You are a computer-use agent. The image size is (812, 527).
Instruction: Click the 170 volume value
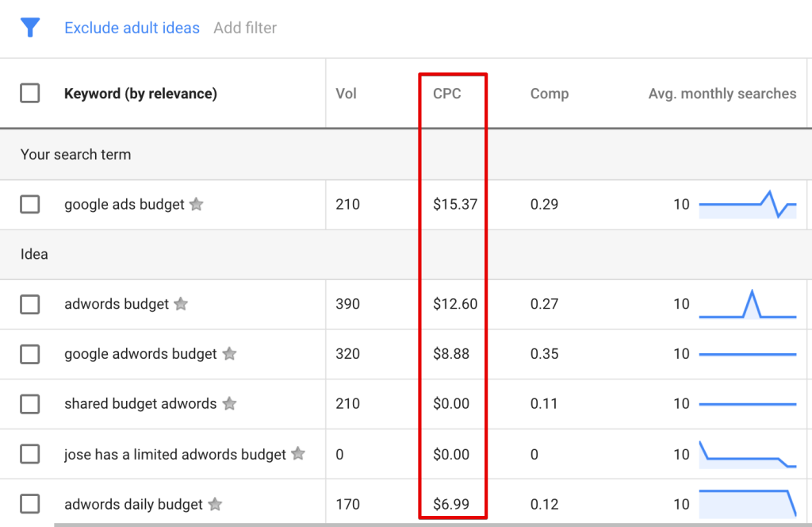(x=347, y=504)
